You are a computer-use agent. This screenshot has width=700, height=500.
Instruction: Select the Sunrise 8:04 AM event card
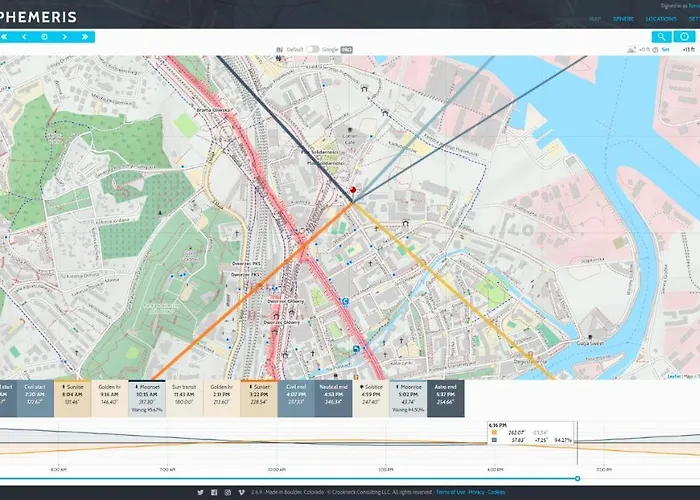[75, 394]
